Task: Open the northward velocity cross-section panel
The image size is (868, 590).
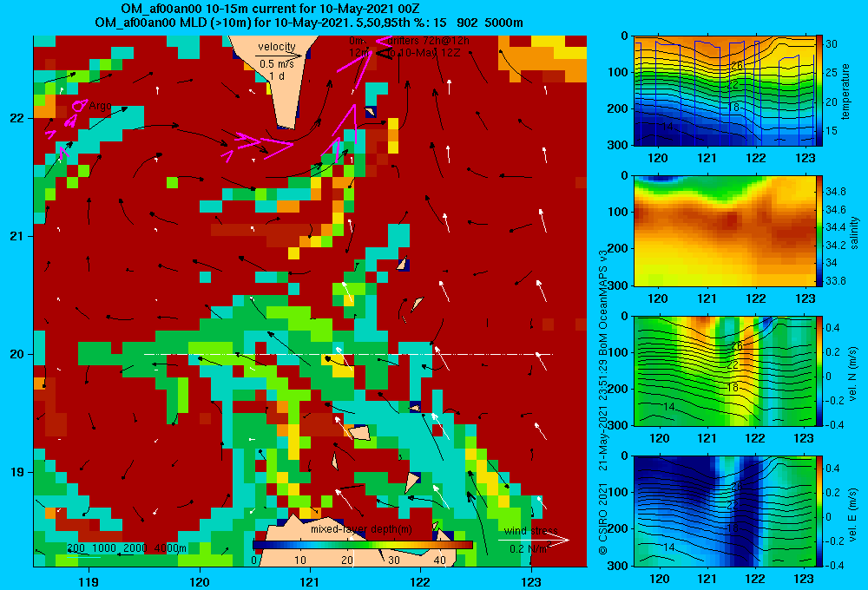Action: coord(724,370)
